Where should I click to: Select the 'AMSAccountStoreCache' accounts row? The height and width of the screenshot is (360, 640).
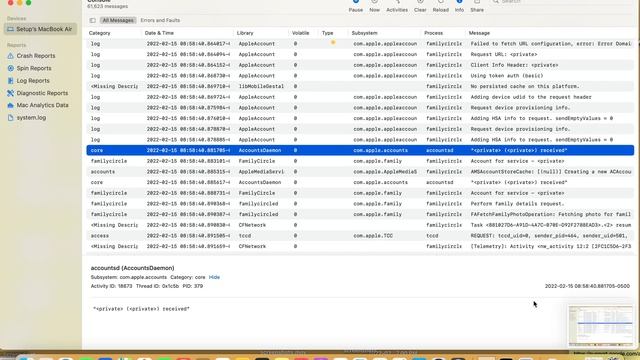pyautogui.click(x=360, y=171)
